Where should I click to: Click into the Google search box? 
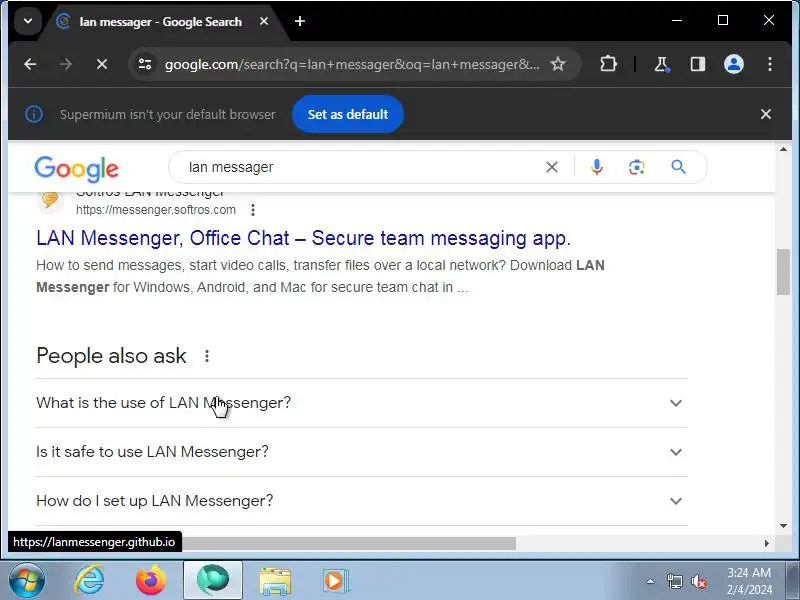point(357,167)
